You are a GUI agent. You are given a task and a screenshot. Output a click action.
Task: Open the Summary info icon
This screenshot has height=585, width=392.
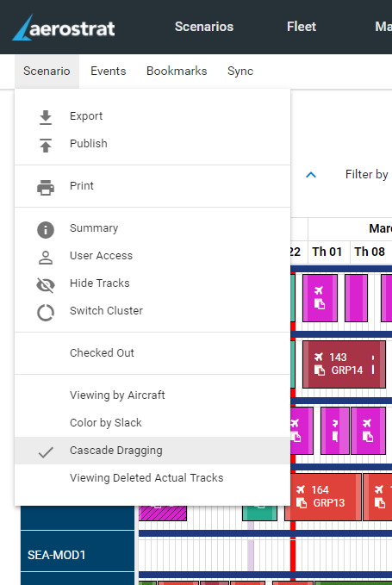[46, 229]
